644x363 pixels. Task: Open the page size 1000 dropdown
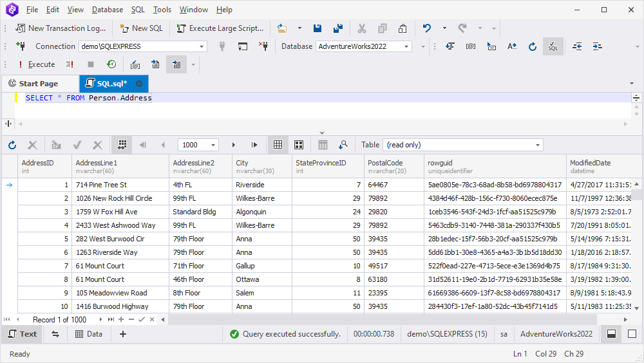coord(213,145)
